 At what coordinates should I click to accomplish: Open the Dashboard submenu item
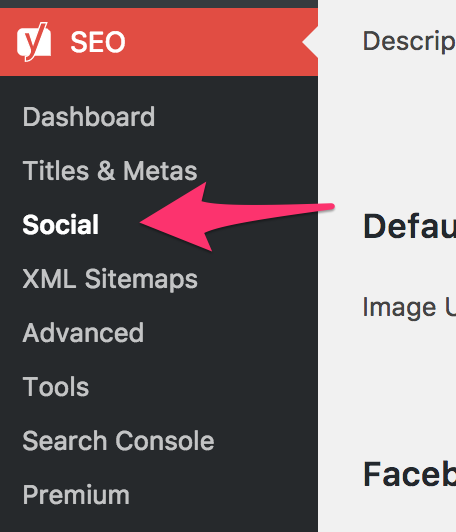click(89, 117)
